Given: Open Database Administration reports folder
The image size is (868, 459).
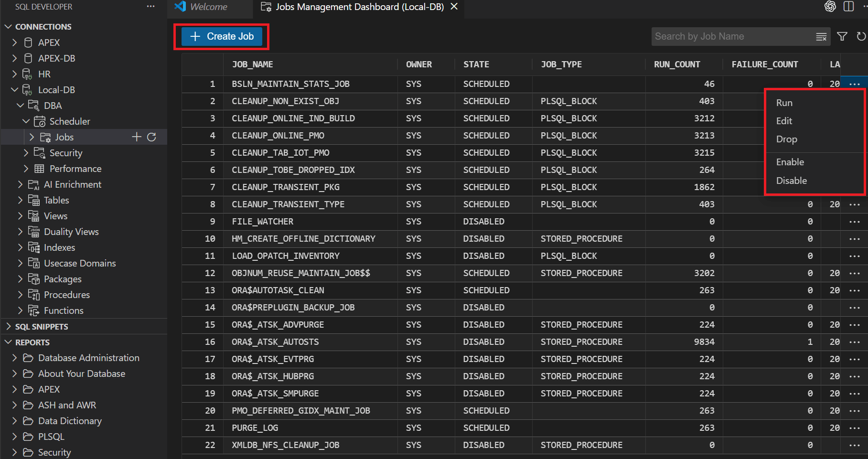Looking at the screenshot, I should [89, 358].
